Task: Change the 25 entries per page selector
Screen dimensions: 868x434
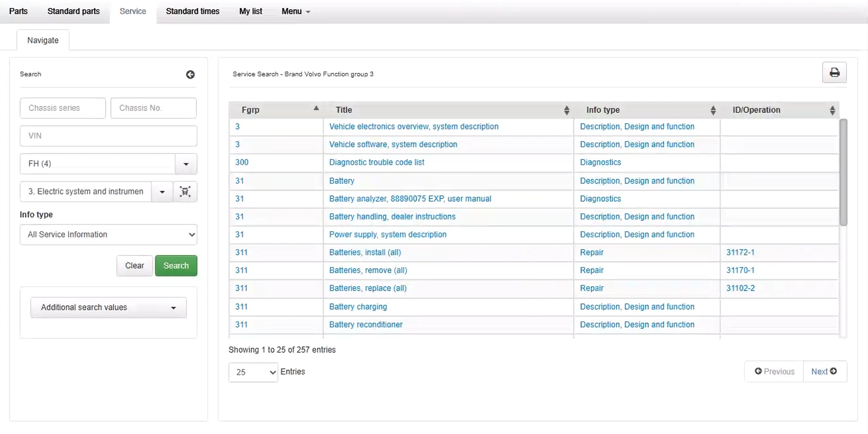Action: (x=253, y=372)
